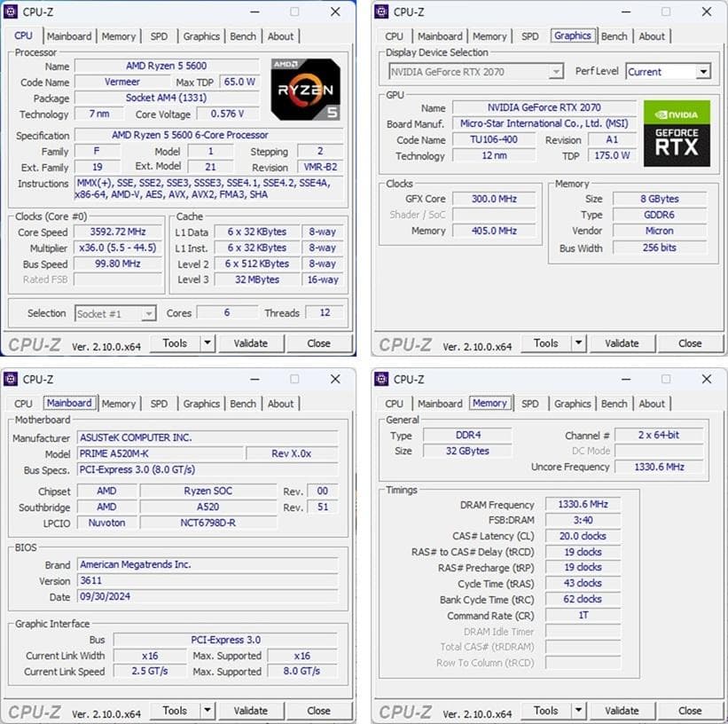Click the Validate button in the CPU window

[x=252, y=342]
